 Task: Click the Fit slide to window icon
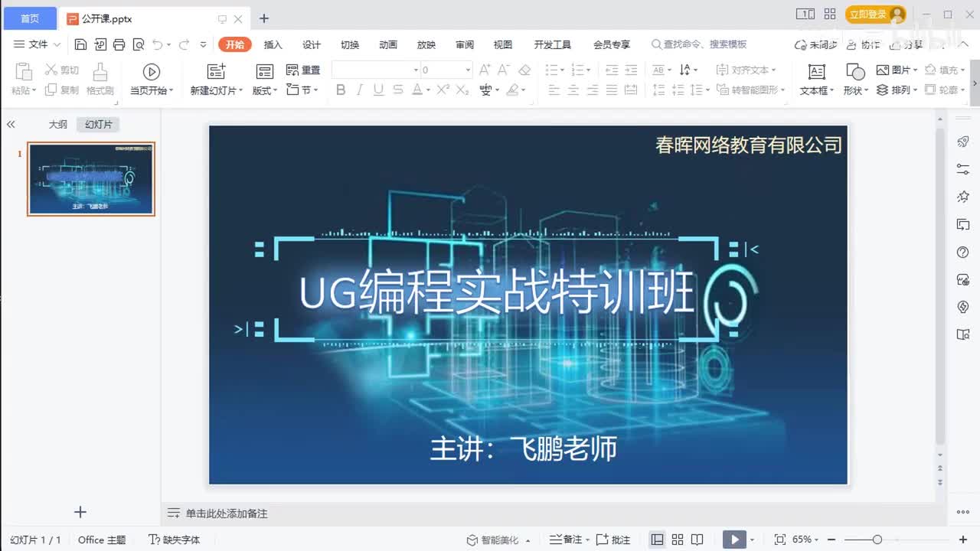(780, 540)
